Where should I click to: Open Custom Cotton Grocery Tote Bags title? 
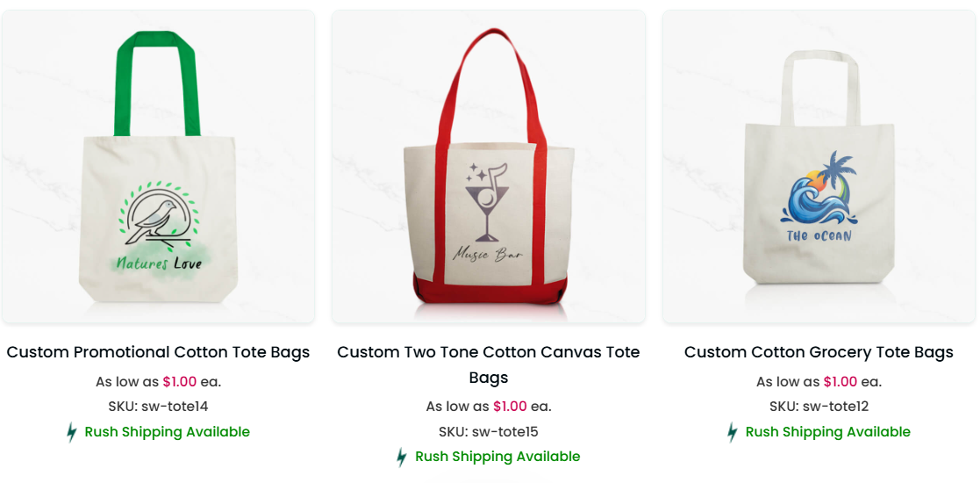[x=819, y=352]
